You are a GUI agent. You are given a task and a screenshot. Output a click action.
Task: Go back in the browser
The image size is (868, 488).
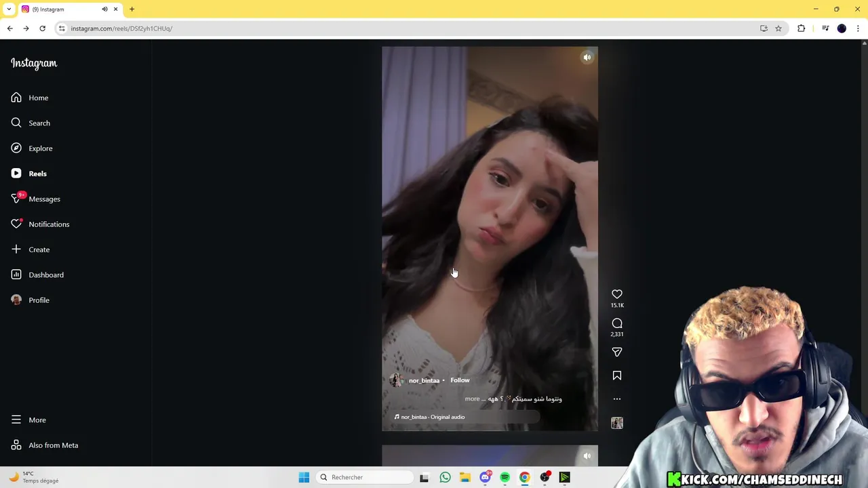click(x=10, y=28)
